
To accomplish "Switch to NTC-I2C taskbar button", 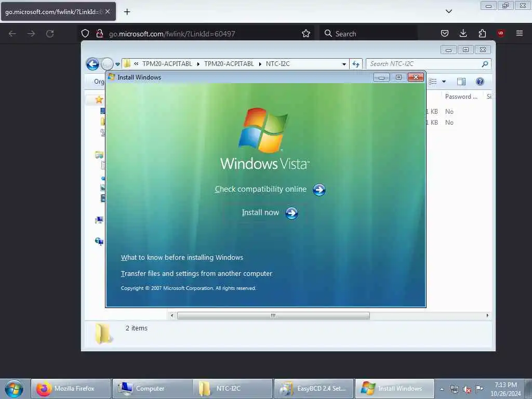I will [x=233, y=389].
